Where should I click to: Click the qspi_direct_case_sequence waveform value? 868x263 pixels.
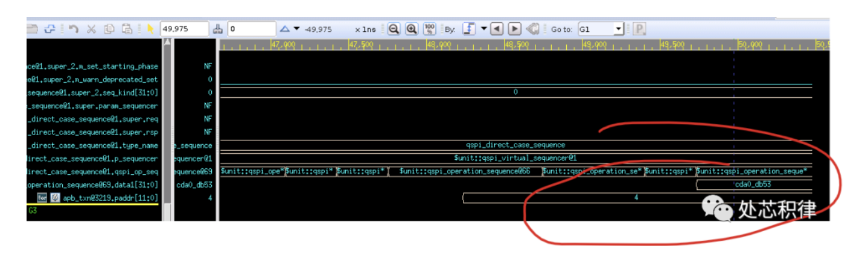[x=515, y=145]
